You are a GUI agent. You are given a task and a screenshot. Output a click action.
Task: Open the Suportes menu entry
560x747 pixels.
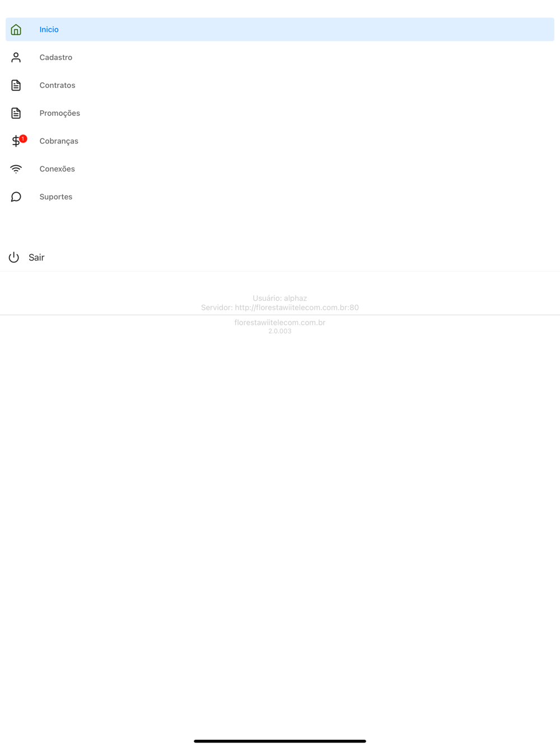pos(280,197)
